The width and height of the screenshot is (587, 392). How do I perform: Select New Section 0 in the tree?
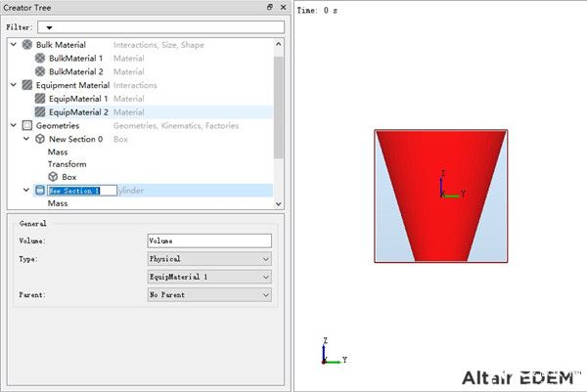75,139
